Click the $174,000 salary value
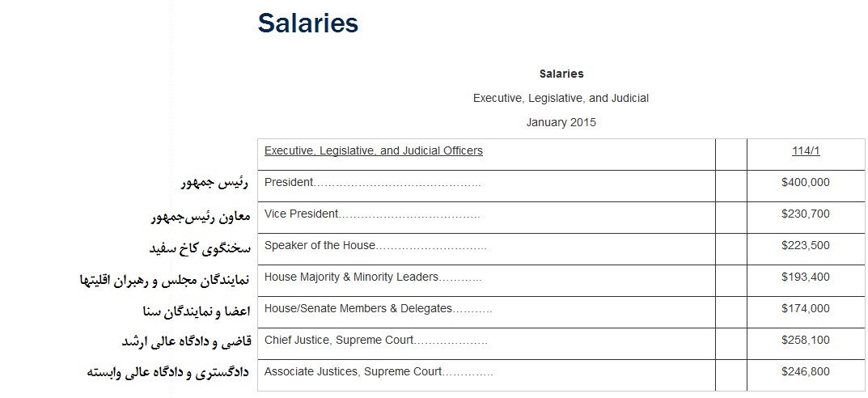868x398 pixels. [x=805, y=309]
